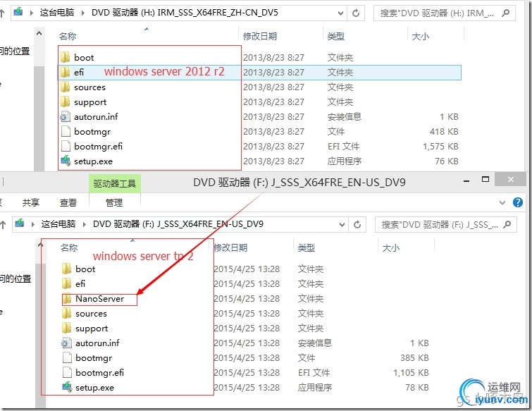Select the efi folder icon in F: drive window
Image resolution: width=532 pixels, height=411 pixels.
66,283
